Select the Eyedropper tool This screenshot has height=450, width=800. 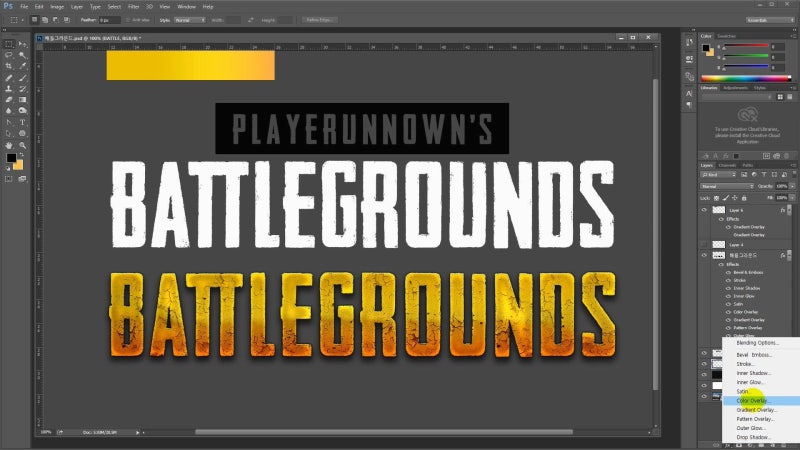pyautogui.click(x=22, y=66)
